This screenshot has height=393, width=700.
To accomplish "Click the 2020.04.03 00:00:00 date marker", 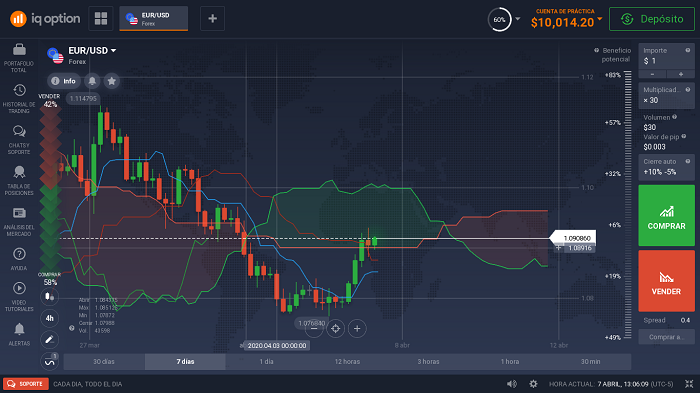I will point(277,346).
